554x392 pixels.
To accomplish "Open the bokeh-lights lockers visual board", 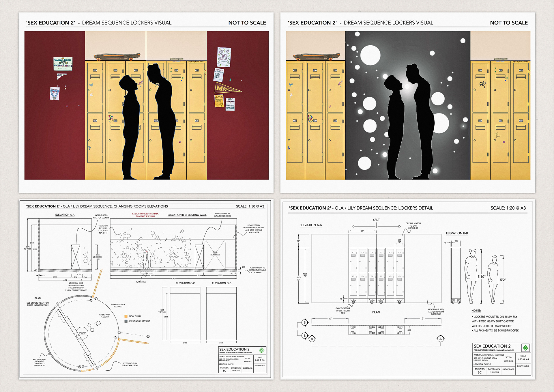I will [x=408, y=102].
